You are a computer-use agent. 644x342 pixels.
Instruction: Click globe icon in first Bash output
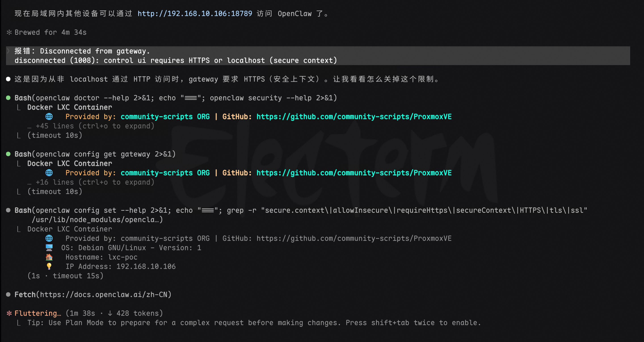point(49,116)
